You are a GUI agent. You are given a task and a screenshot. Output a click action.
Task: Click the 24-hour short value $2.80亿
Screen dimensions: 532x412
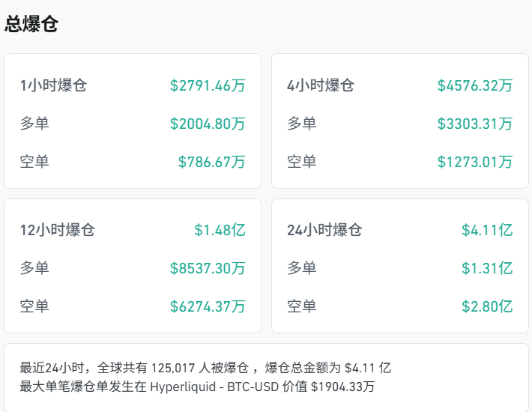click(x=487, y=306)
